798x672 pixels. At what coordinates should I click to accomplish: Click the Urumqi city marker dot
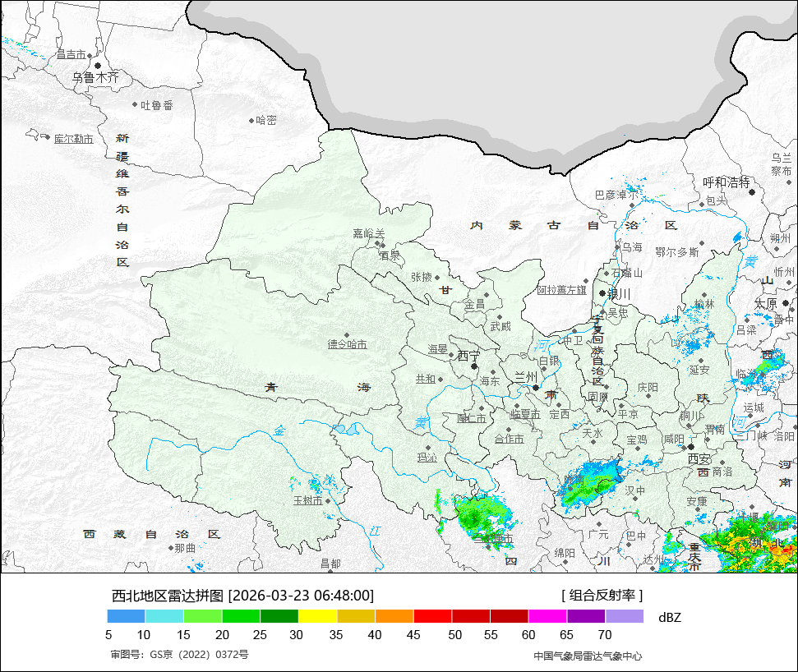pos(98,66)
